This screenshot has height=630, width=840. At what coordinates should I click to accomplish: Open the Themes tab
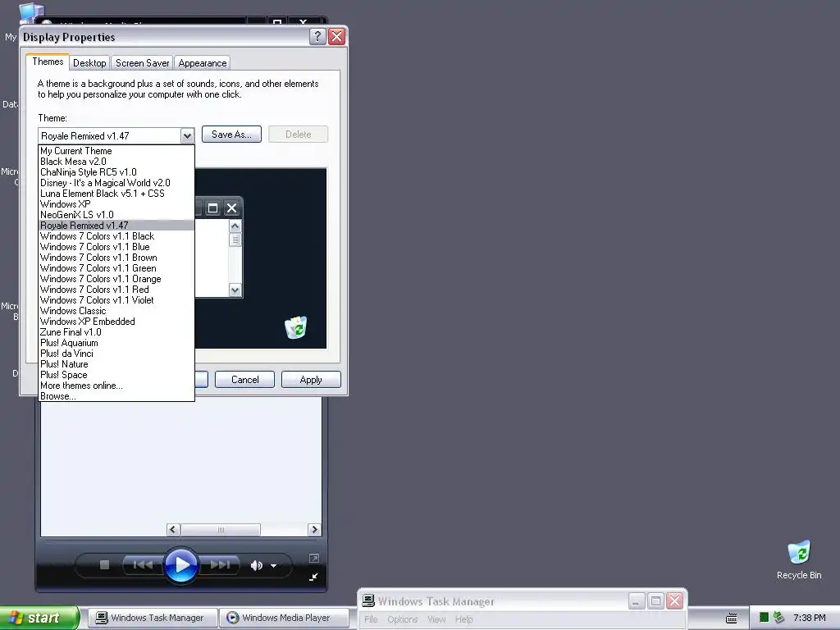[x=48, y=62]
